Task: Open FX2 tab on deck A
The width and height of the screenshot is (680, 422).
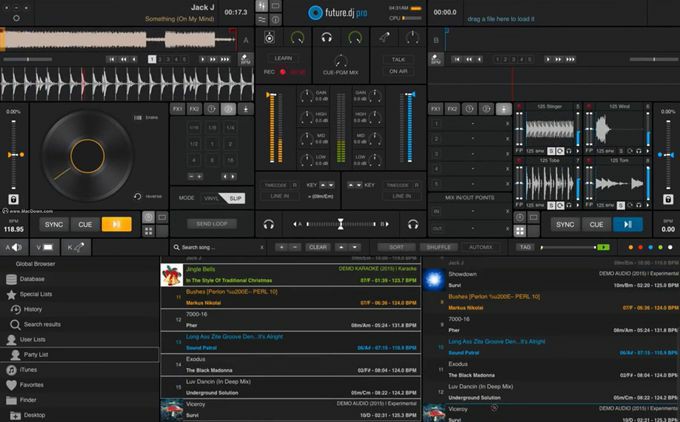Action: coord(194,109)
